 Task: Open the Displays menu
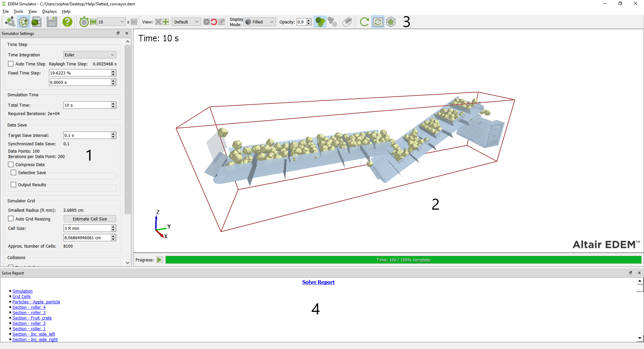point(49,11)
